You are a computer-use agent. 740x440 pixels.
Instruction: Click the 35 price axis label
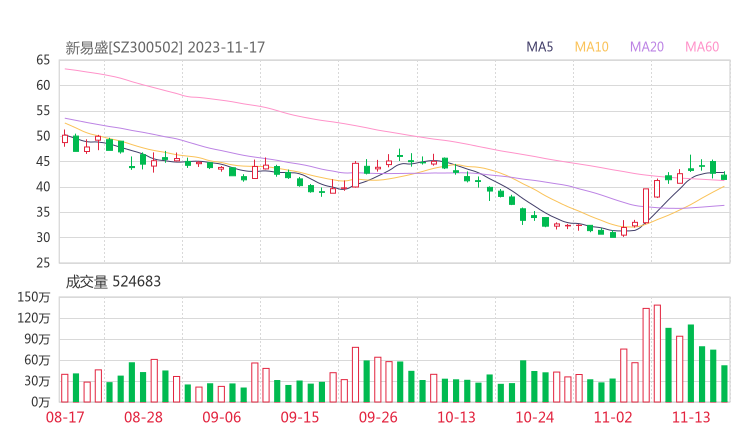point(43,212)
